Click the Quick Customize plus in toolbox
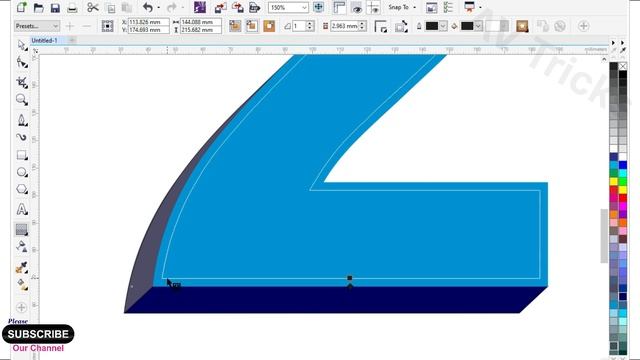 [x=22, y=307]
